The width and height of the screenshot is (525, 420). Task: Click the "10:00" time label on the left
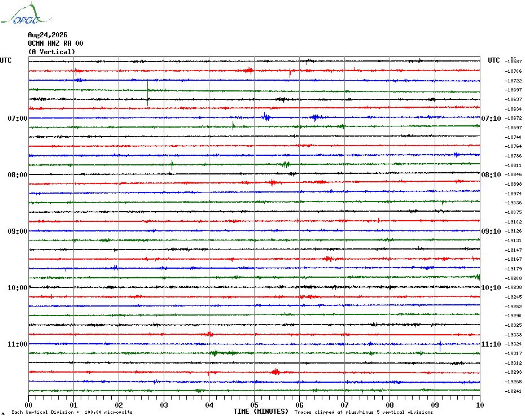[x=17, y=288]
